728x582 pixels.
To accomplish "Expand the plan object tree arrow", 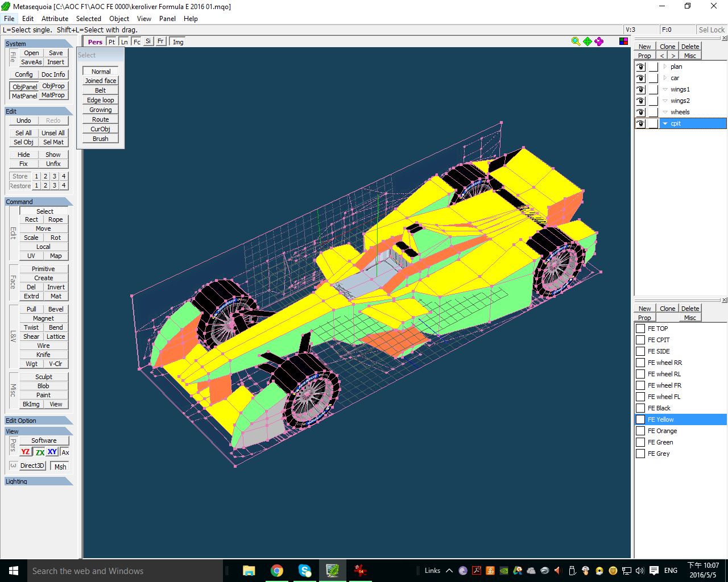I will [x=665, y=66].
